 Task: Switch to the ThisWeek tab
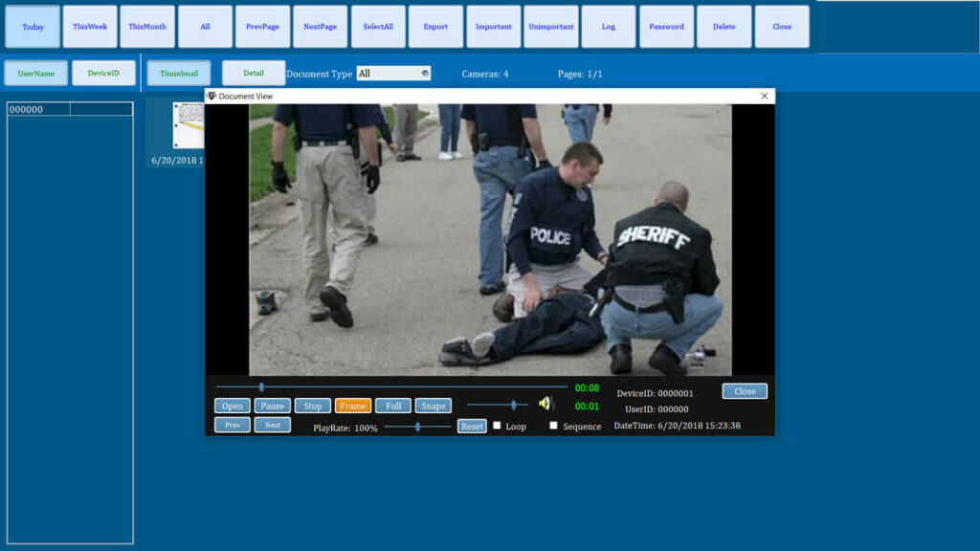coord(89,26)
